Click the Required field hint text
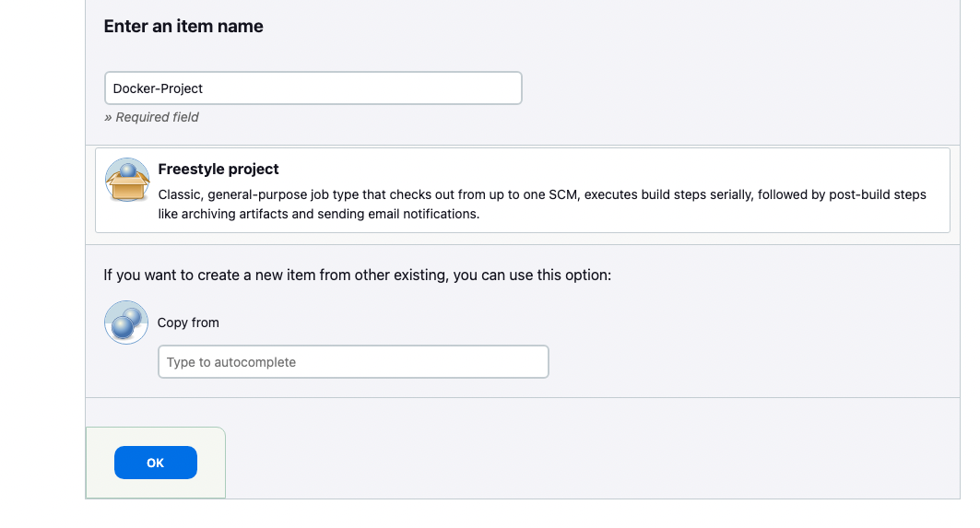The height and width of the screenshot is (528, 980). tap(151, 117)
